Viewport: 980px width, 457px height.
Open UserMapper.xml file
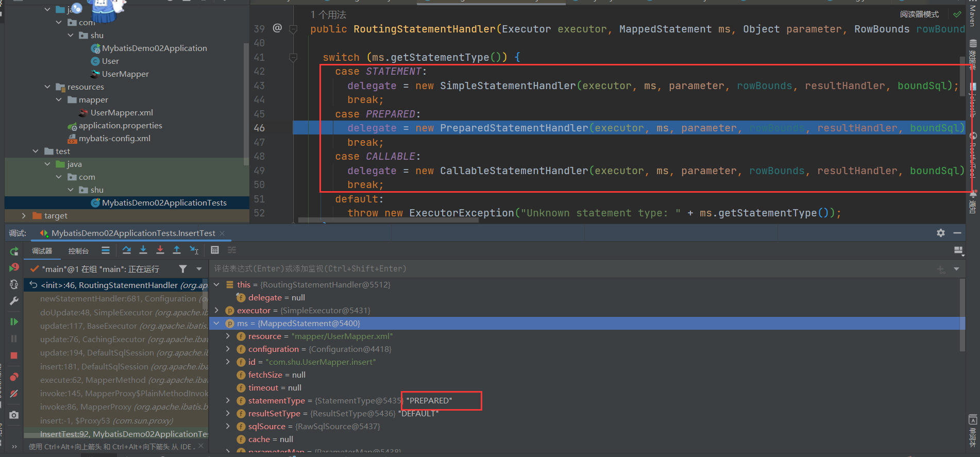coord(122,112)
